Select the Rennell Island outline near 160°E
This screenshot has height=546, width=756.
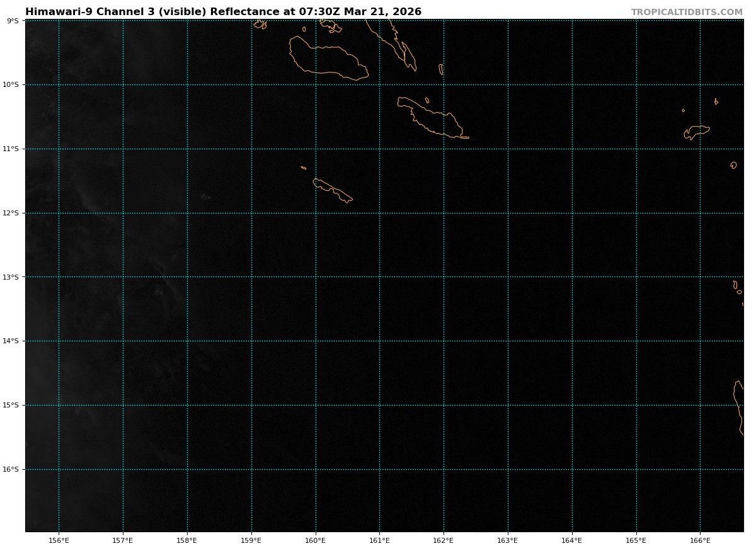[x=332, y=190]
